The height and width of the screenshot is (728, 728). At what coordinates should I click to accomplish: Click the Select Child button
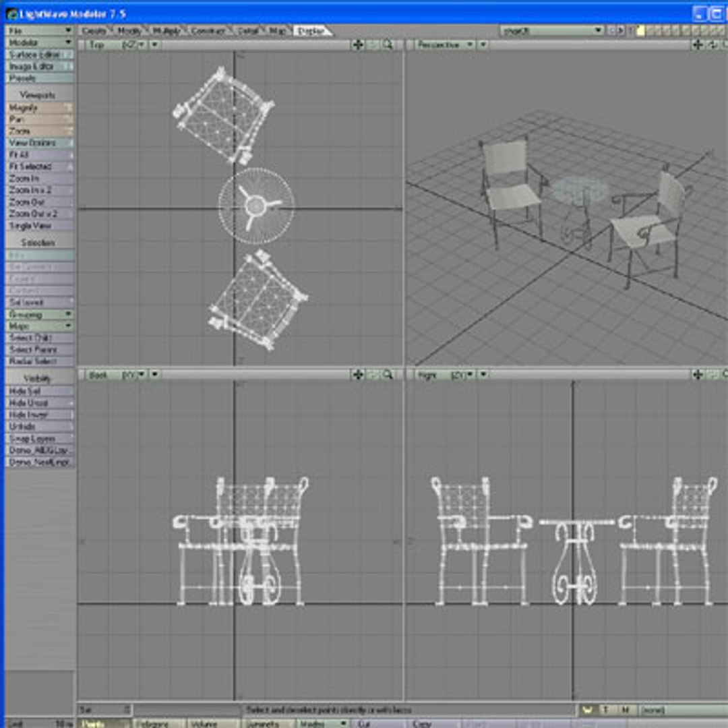[x=40, y=338]
